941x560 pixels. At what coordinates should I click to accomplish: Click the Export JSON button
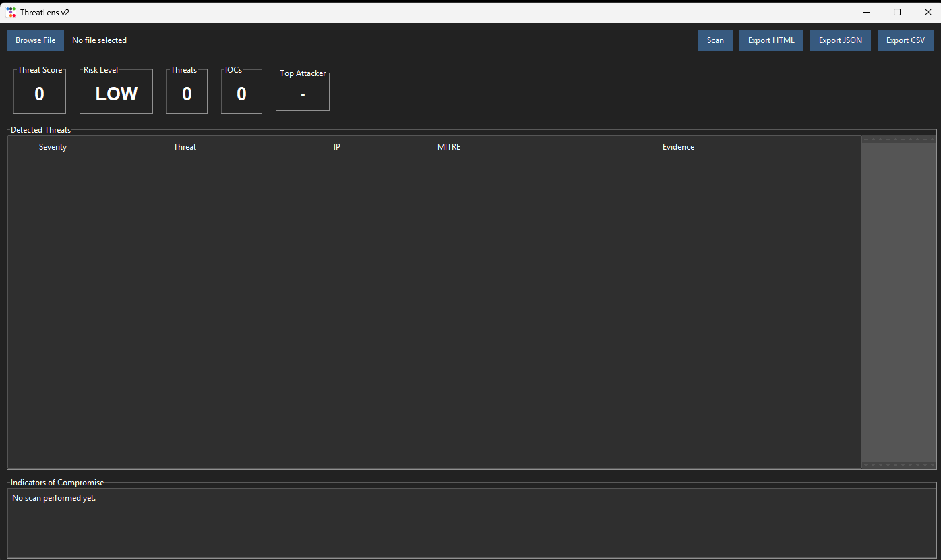pyautogui.click(x=841, y=40)
